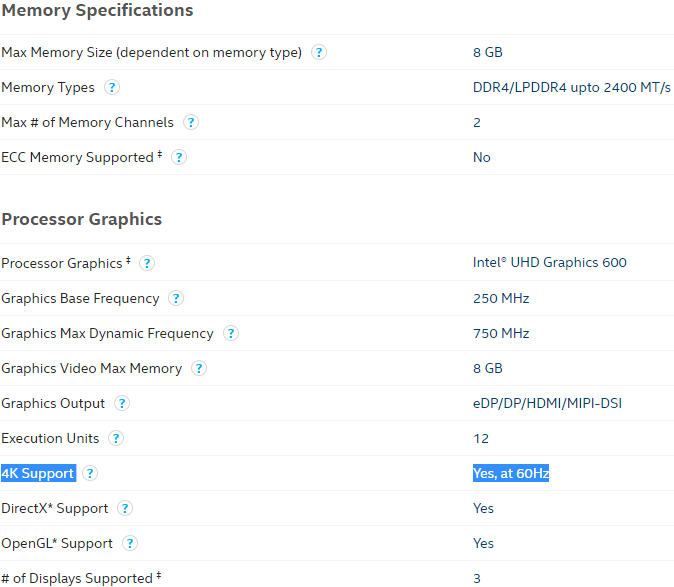This screenshot has height=587, width=674.
Task: Open the Graphics Output help icon
Action: coord(122,404)
